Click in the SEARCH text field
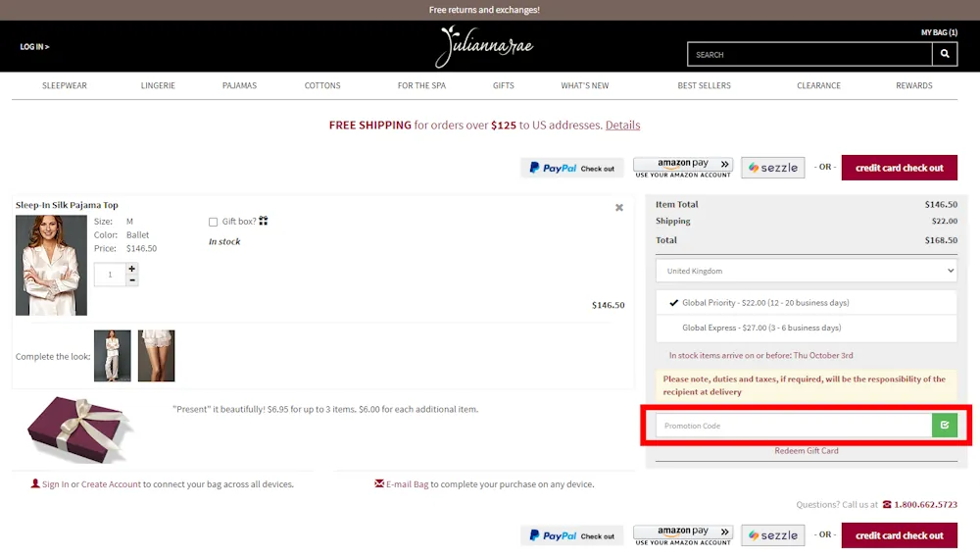Image resolution: width=980 pixels, height=557 pixels. [x=810, y=54]
